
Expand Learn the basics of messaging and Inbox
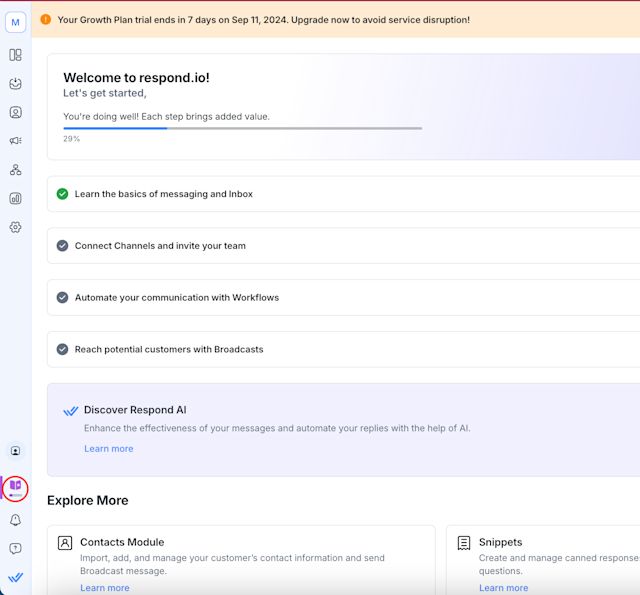[x=343, y=194]
